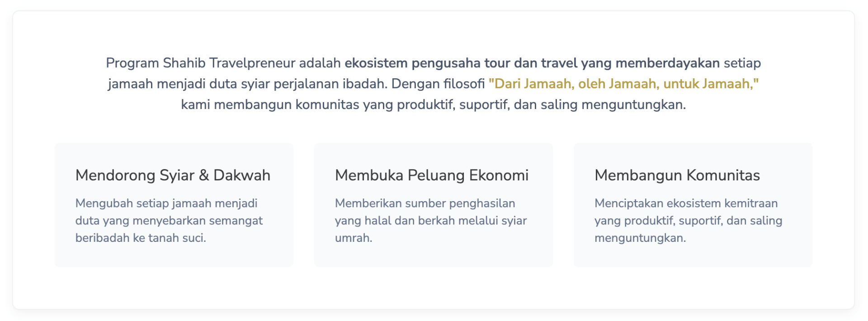Click the word "adalah" in the intro paragraph
The height and width of the screenshot is (321, 868).
pos(320,63)
